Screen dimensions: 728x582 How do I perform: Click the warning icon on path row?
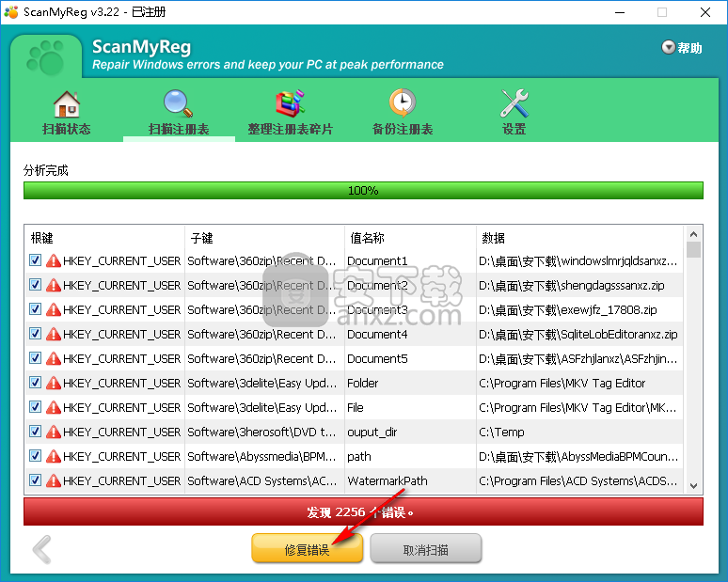coord(54,456)
